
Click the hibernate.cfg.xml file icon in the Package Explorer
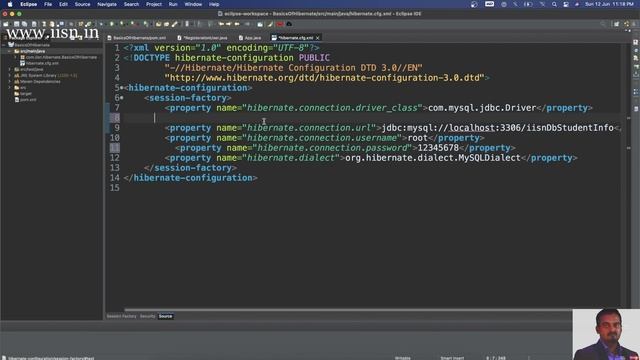click(22, 63)
